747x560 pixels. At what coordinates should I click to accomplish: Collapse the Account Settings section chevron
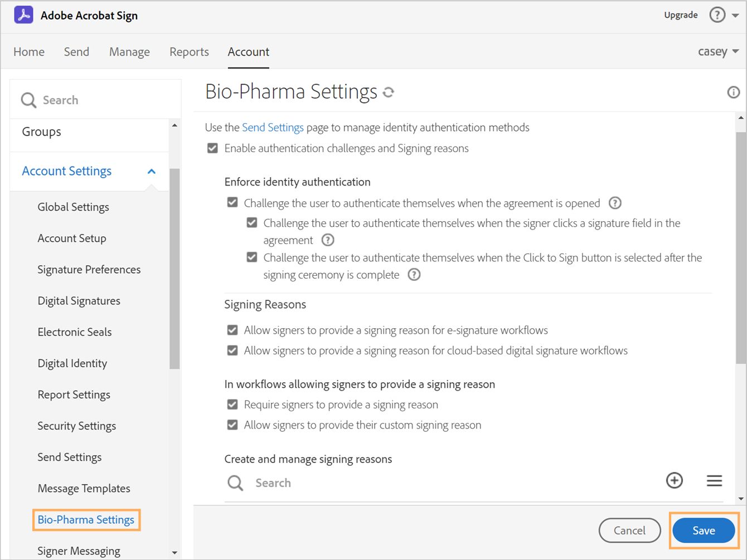coord(152,172)
